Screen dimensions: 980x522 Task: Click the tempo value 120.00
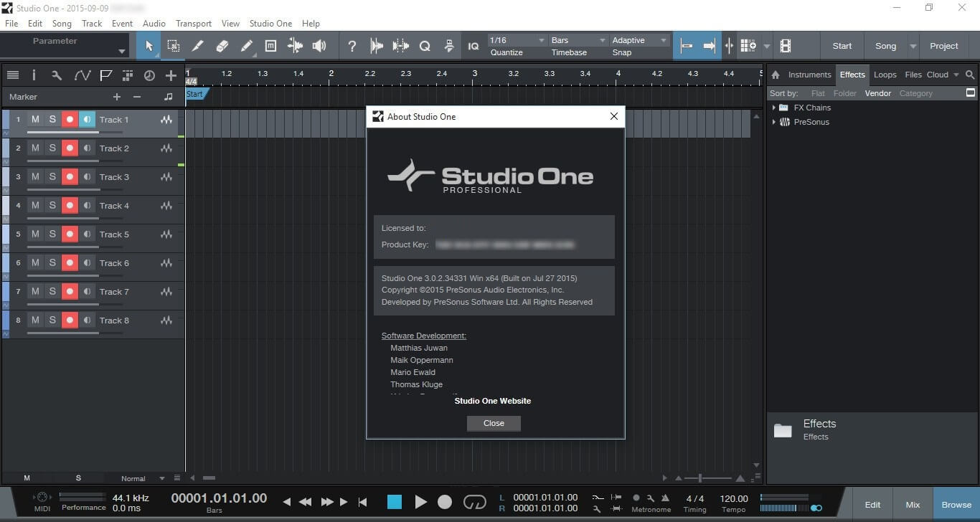pyautogui.click(x=733, y=498)
